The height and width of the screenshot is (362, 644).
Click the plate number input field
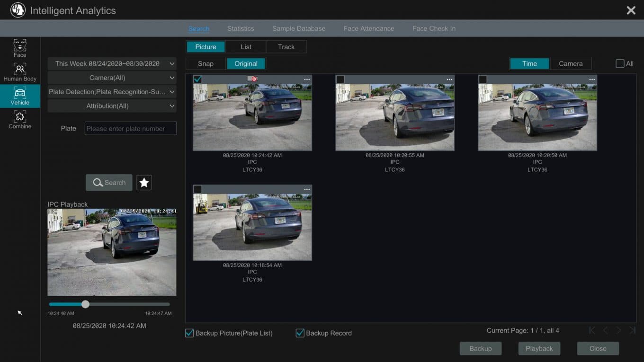[x=130, y=128]
